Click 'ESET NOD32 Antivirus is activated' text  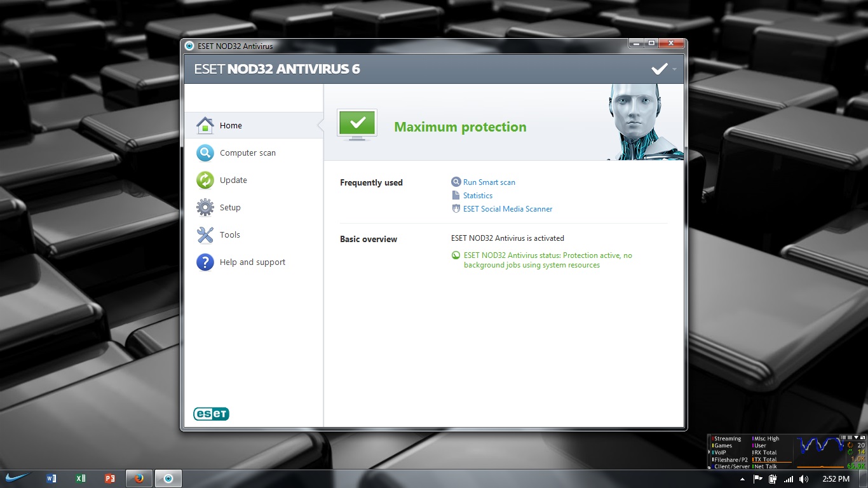[508, 238]
